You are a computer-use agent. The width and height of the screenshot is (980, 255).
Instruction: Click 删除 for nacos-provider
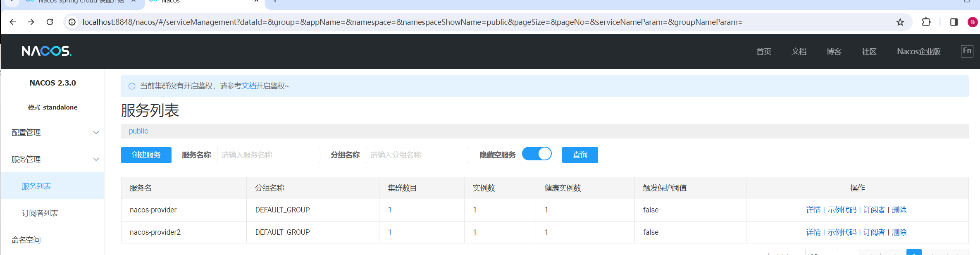coord(899,210)
